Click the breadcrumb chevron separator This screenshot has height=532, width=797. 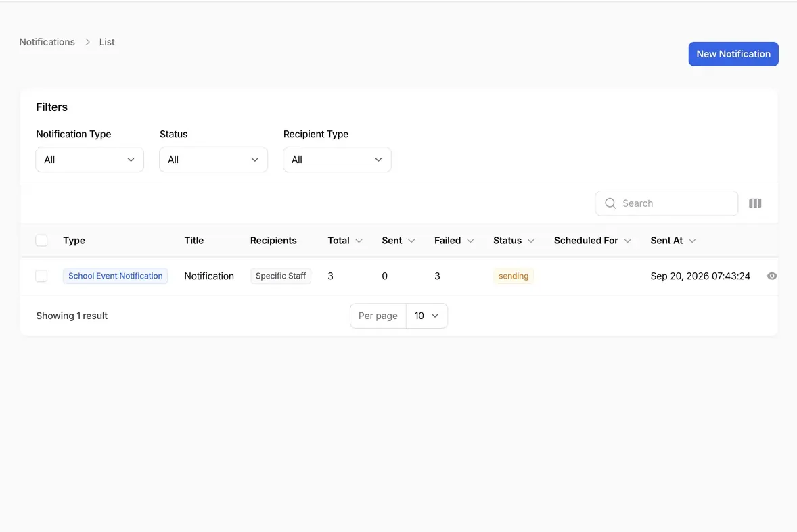click(x=87, y=42)
